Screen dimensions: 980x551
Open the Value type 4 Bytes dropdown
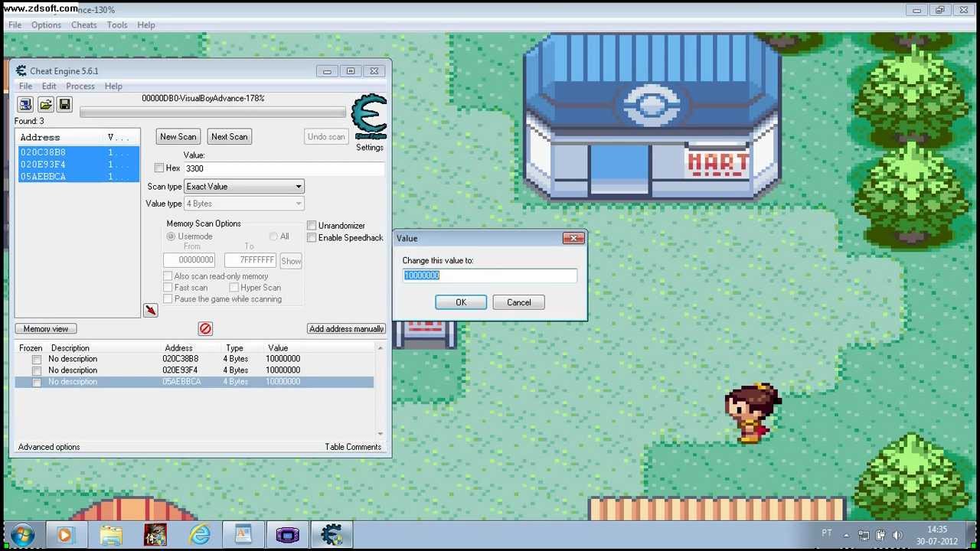point(244,204)
